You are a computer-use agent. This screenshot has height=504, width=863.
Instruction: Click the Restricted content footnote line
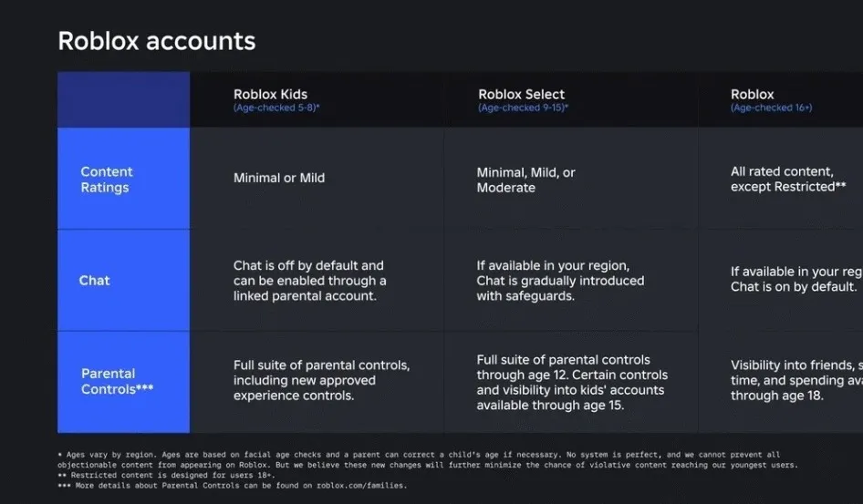pos(166,476)
